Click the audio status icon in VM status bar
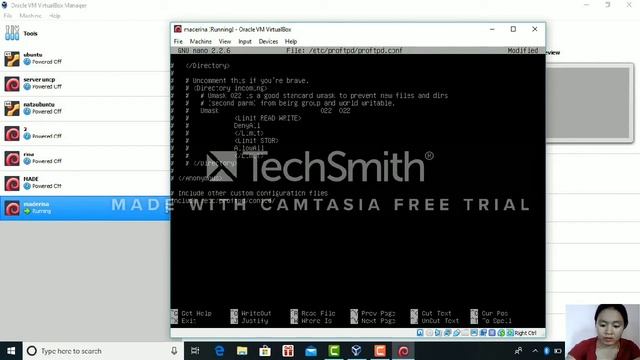640x360 pixels. pyautogui.click(x=438, y=333)
